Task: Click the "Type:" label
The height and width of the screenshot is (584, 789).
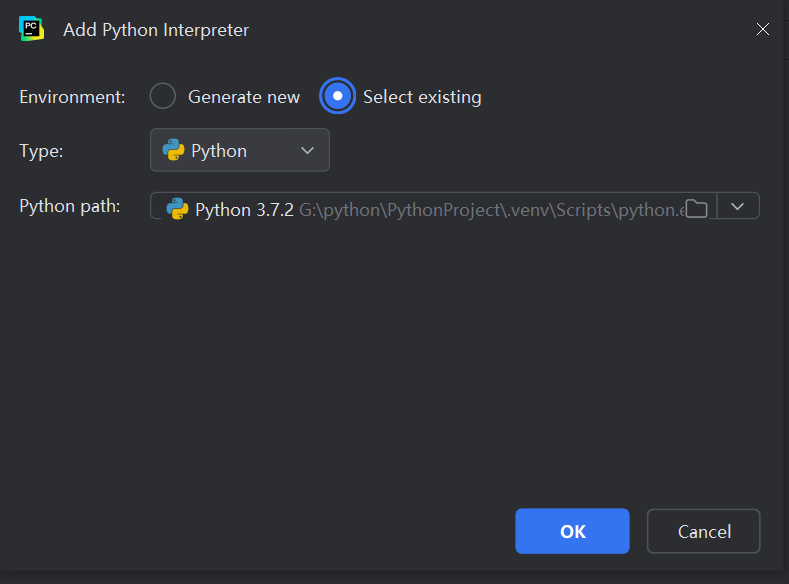Action: 41,151
